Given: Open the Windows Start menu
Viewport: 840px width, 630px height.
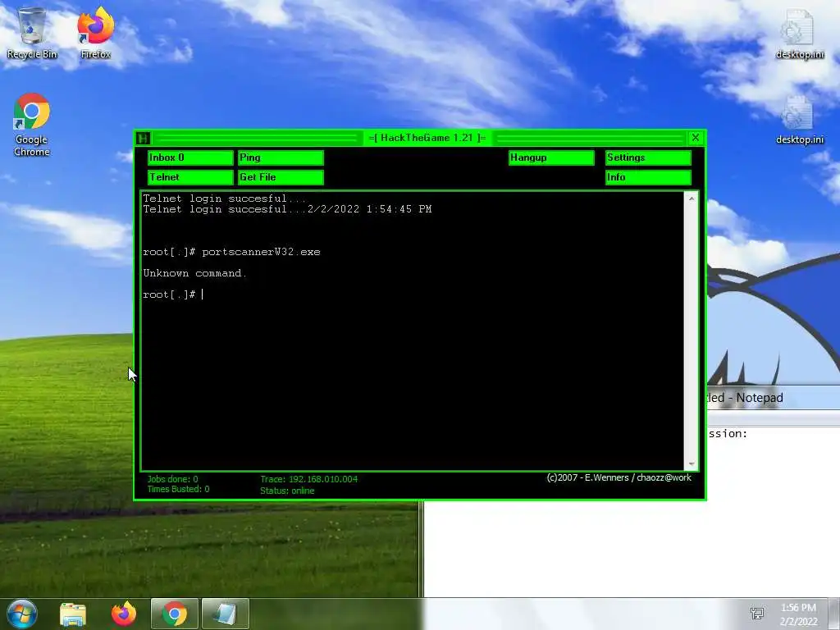Looking at the screenshot, I should (22, 614).
